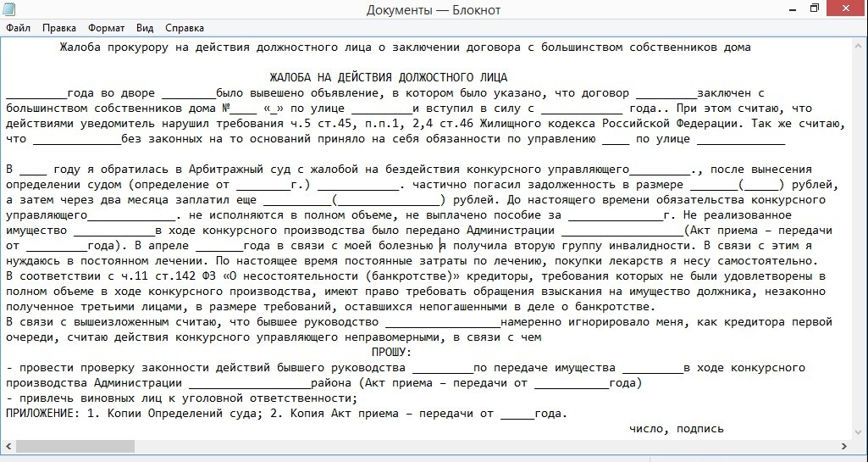
Task: Open the Справка menu
Action: coord(185,28)
